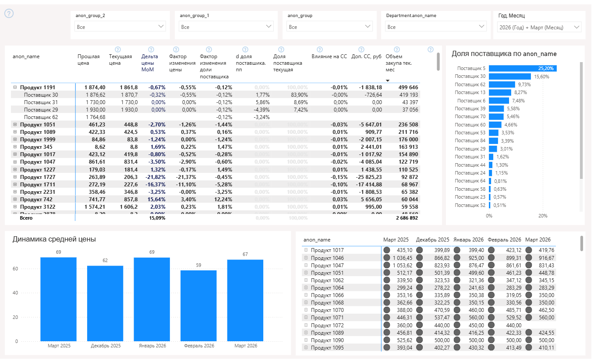Click help icon above Объем закупа column
Screen dimensions: 594x364
point(397,49)
